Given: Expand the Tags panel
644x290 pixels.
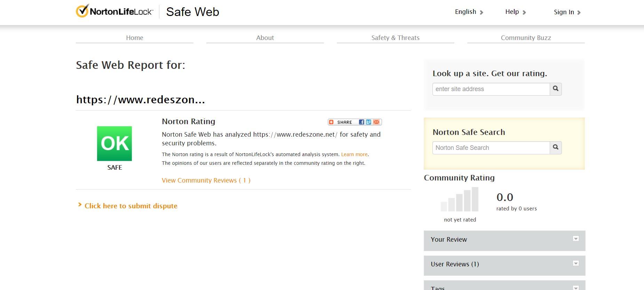Looking at the screenshot, I should [576, 287].
